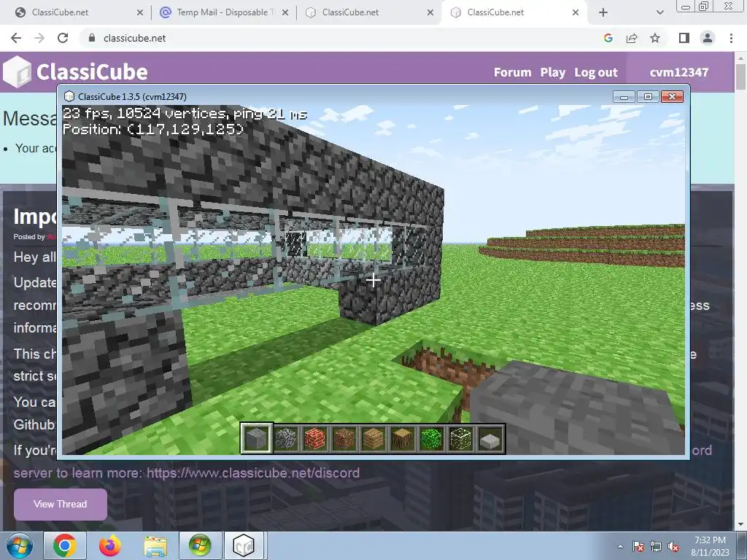Select the leaves block in hotbar
This screenshot has width=747, height=560.
(432, 438)
